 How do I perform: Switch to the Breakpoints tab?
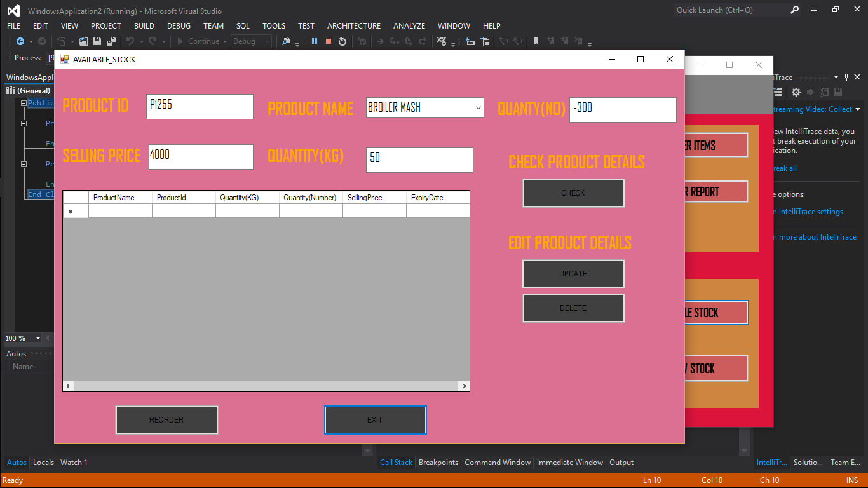[x=438, y=463]
